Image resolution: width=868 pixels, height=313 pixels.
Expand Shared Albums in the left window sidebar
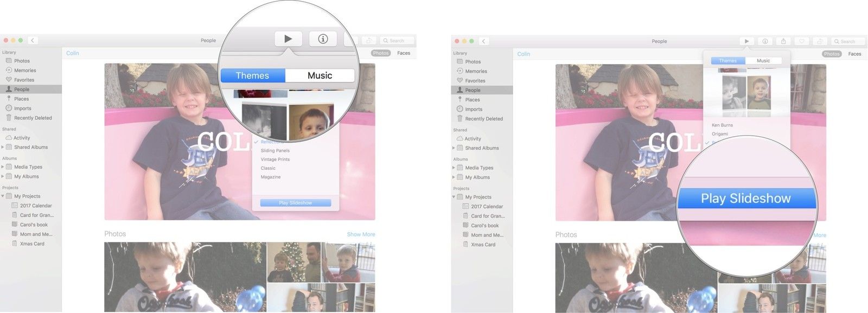coord(3,147)
